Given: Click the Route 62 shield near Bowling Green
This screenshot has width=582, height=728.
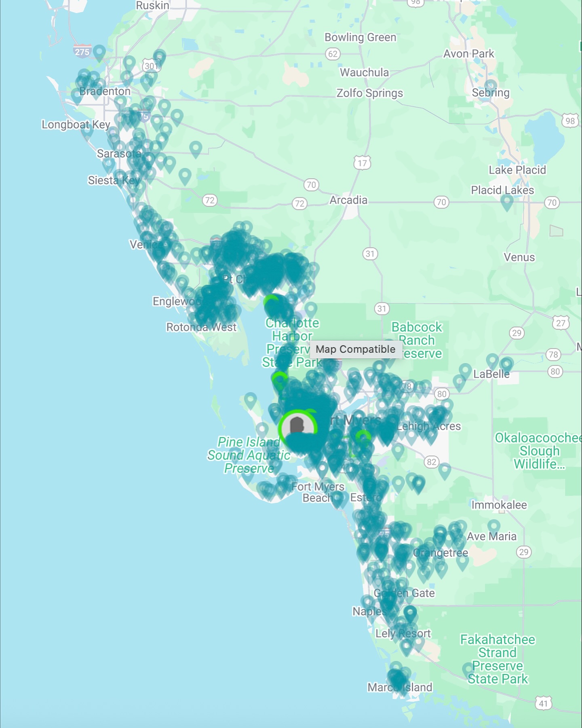Looking at the screenshot, I should click(x=333, y=54).
